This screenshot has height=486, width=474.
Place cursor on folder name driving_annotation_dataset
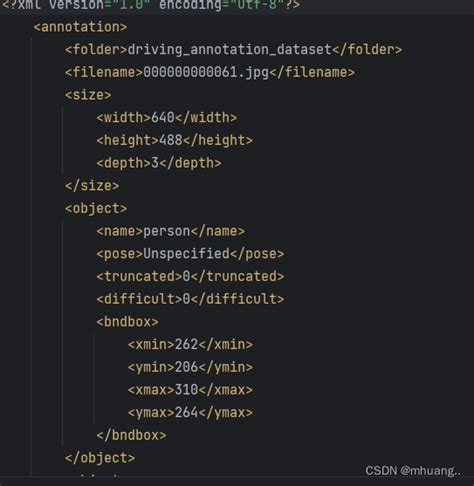pos(230,50)
